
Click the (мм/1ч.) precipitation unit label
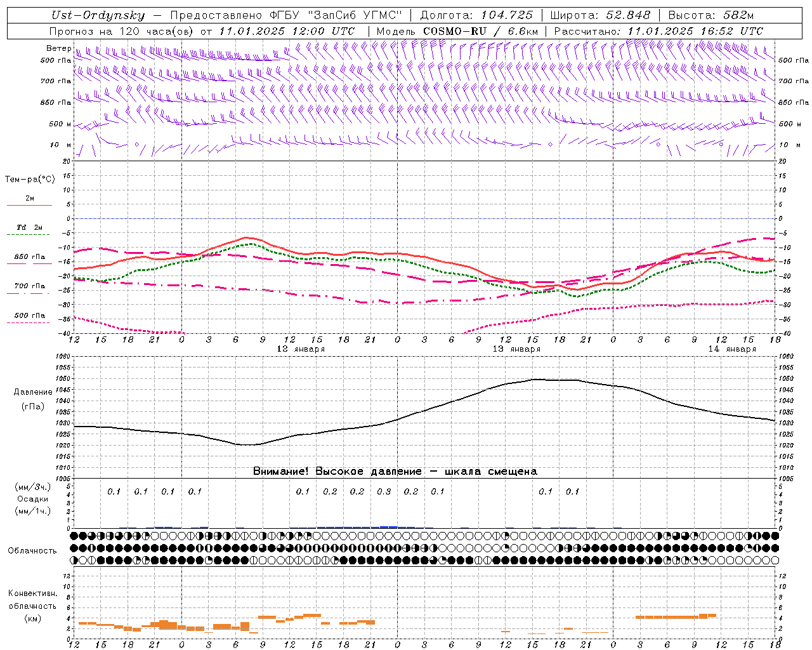coord(33,511)
